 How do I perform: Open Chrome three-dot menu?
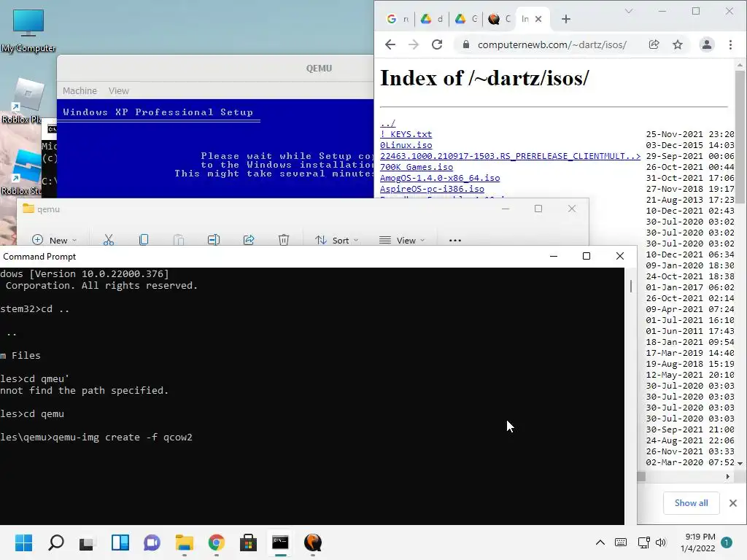tap(730, 44)
